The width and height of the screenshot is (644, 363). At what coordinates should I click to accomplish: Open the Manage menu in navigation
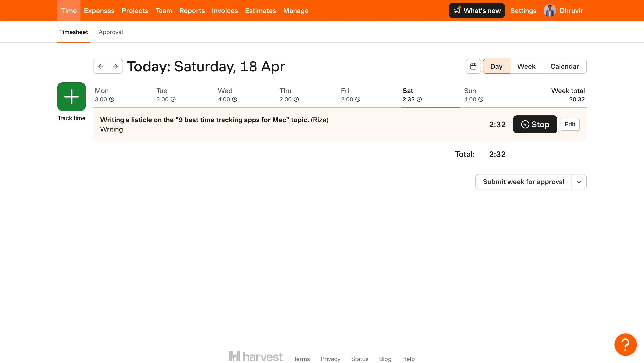point(296,11)
